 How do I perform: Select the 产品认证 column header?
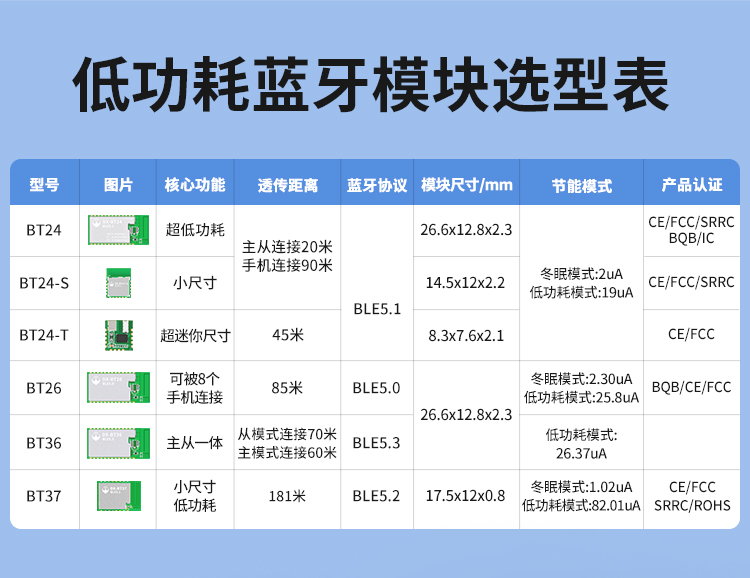[x=691, y=185]
